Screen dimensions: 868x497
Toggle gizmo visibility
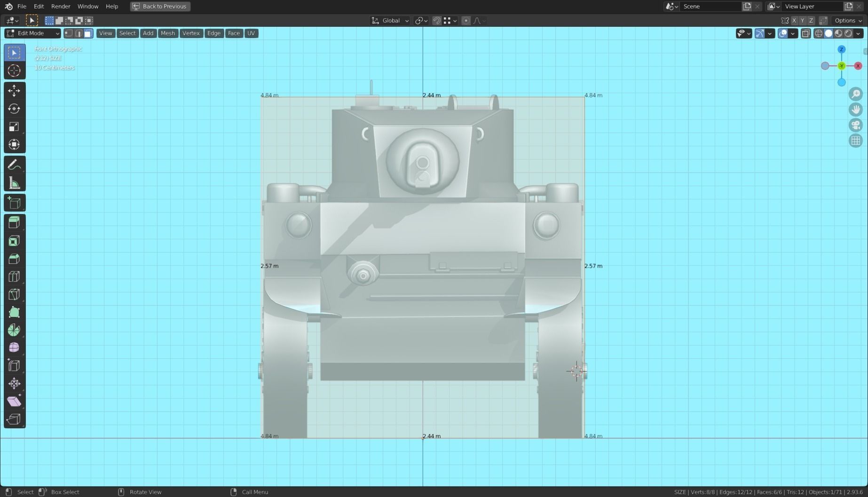(759, 33)
